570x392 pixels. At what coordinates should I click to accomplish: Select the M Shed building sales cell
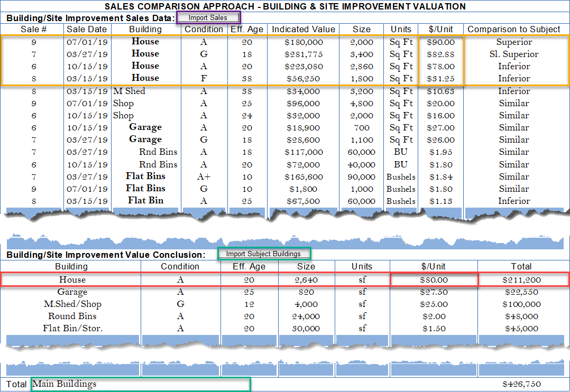click(130, 91)
